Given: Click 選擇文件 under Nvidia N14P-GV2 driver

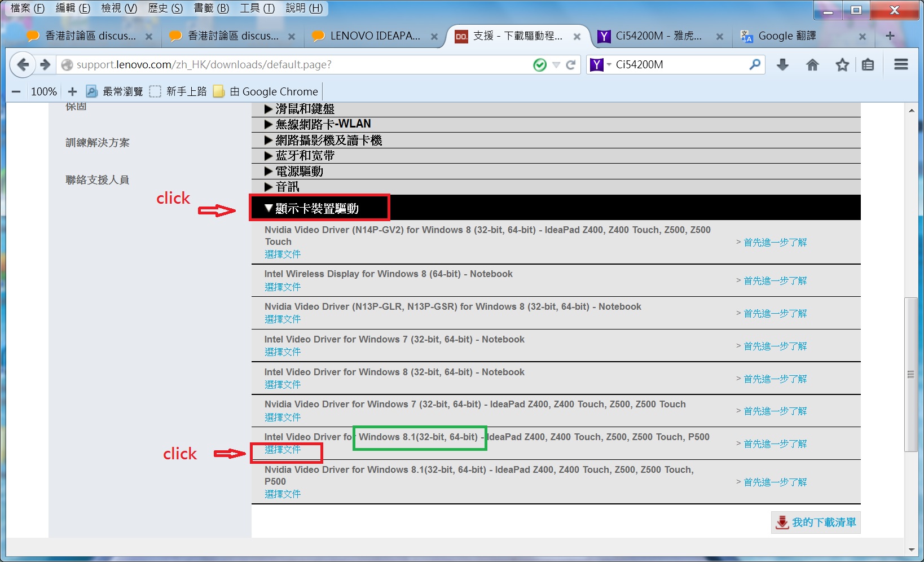Looking at the screenshot, I should click(x=283, y=254).
